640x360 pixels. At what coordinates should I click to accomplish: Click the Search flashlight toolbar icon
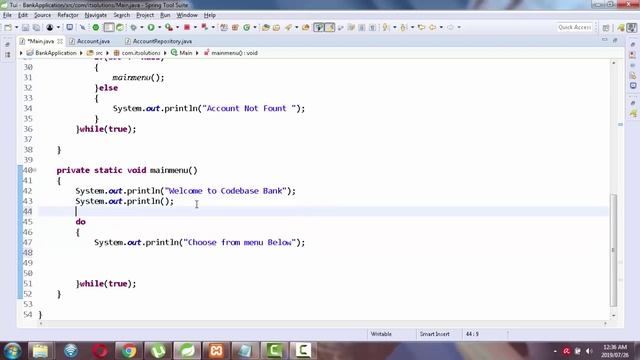pyautogui.click(x=289, y=27)
